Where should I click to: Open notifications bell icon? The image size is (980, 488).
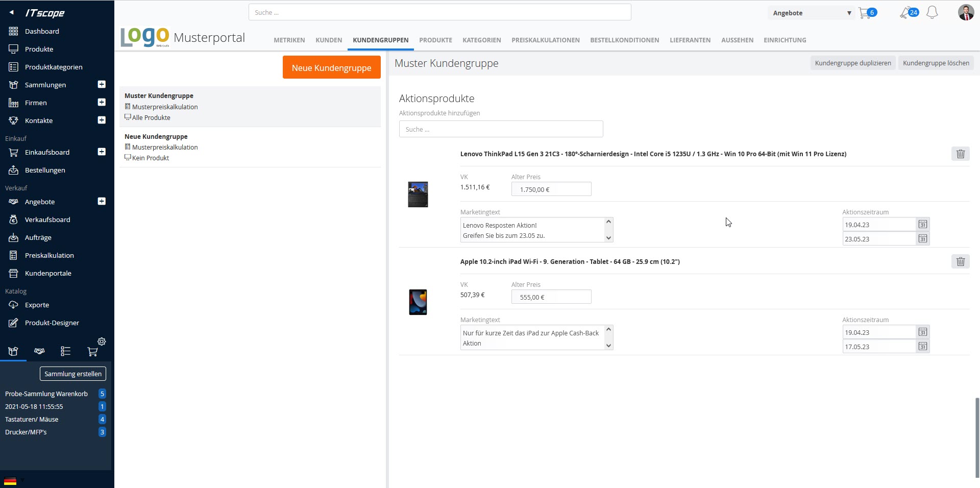932,13
